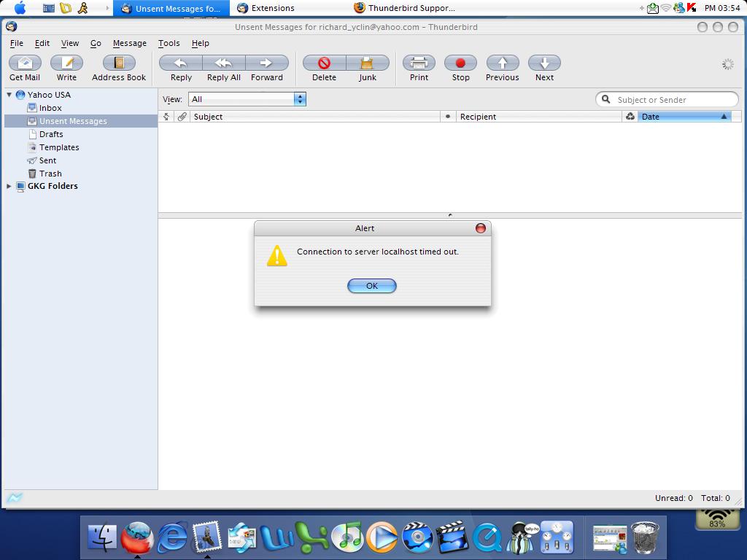
Task: Open the View filter dropdown
Action: point(247,99)
